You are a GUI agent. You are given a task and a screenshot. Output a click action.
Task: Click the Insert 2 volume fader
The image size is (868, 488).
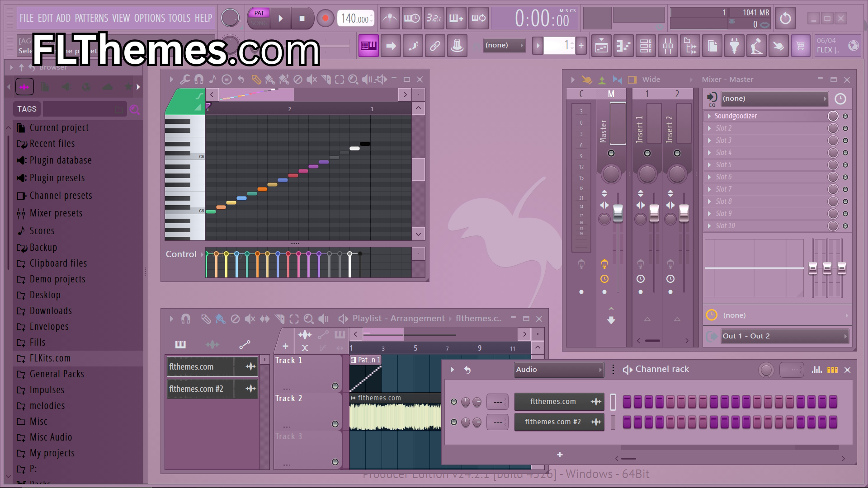tap(684, 213)
